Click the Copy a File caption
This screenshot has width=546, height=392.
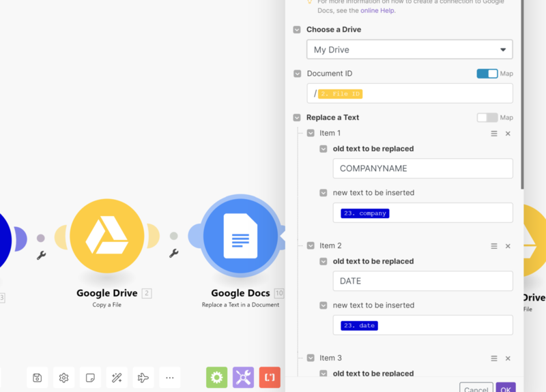[x=107, y=305]
